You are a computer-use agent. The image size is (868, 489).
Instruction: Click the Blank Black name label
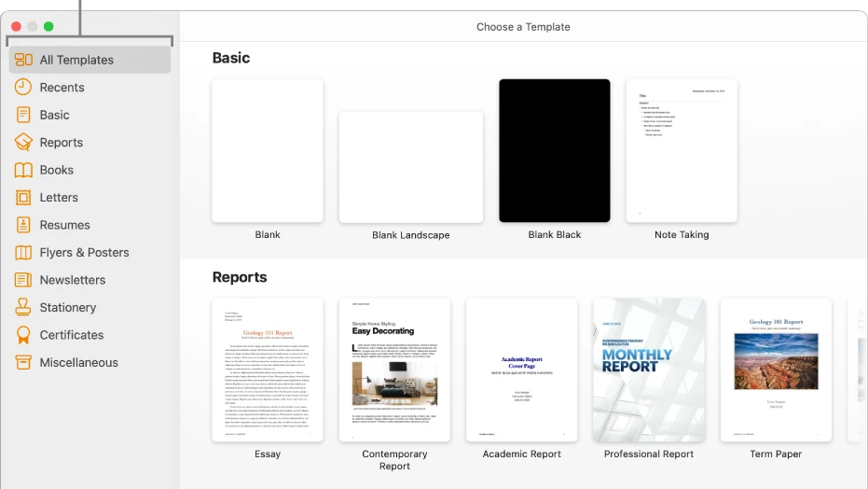pos(555,235)
